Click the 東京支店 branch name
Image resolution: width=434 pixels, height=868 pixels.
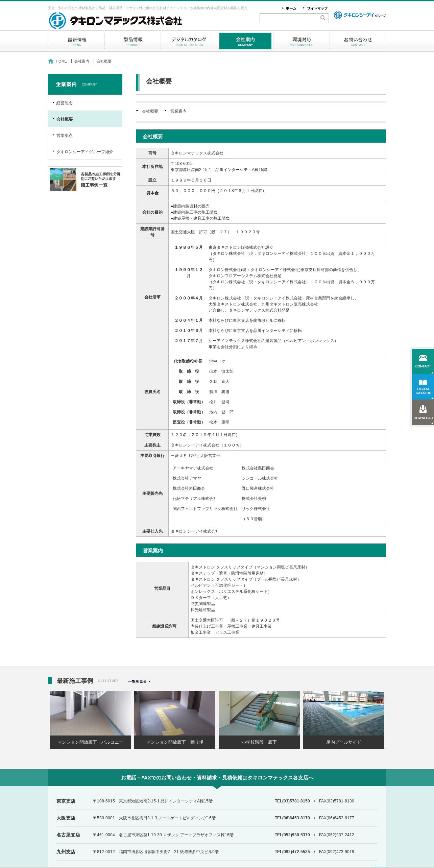pyautogui.click(x=66, y=801)
